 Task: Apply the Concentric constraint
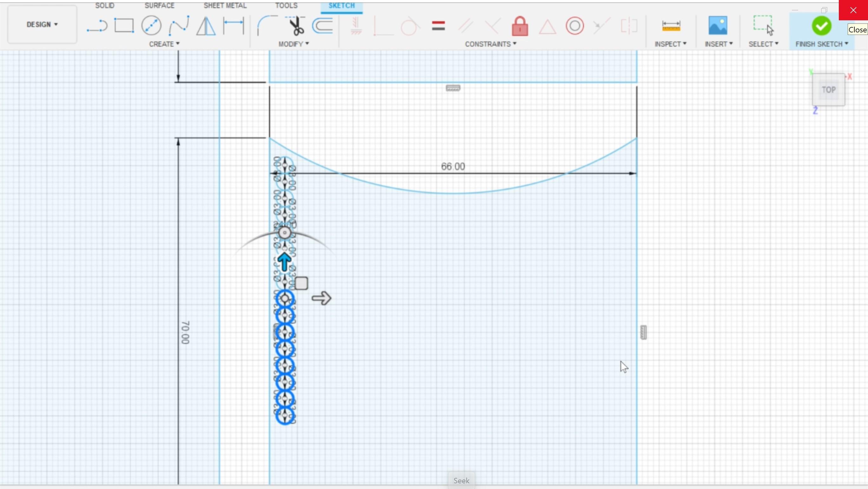click(x=575, y=26)
